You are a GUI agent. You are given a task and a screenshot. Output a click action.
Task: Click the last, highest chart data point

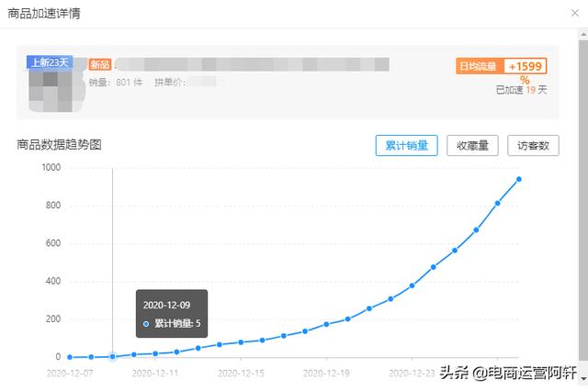point(519,179)
